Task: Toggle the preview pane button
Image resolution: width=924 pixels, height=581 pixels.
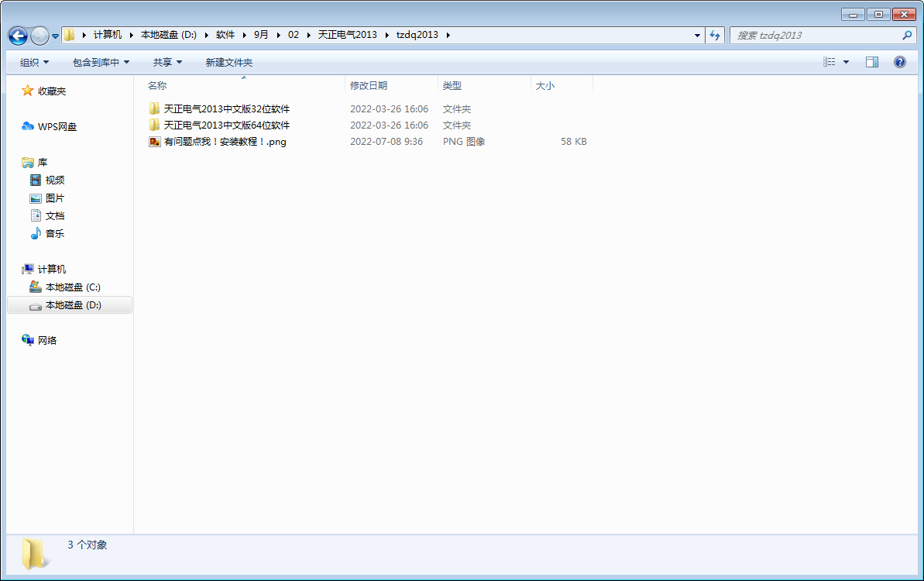Action: tap(872, 62)
